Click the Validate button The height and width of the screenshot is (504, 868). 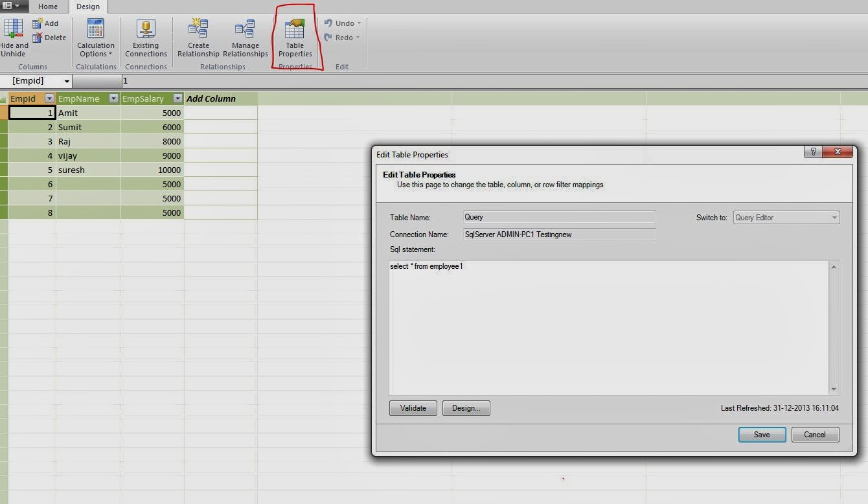[x=413, y=408]
